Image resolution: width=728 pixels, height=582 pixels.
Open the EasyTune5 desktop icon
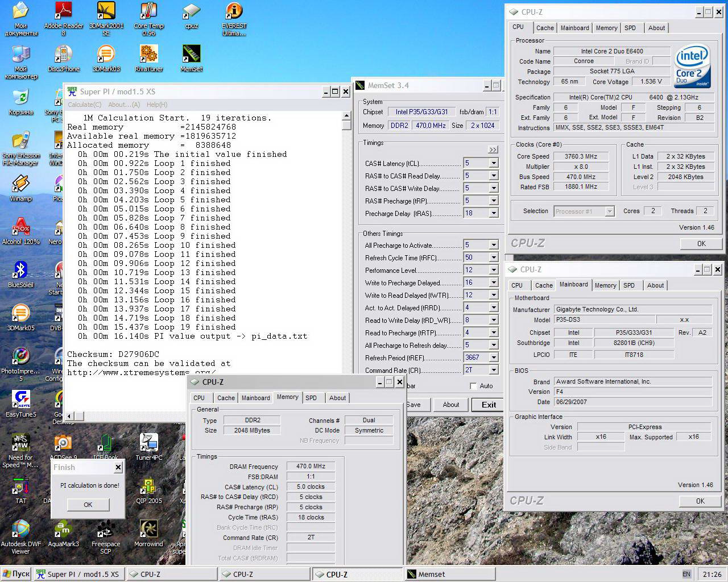pos(20,404)
